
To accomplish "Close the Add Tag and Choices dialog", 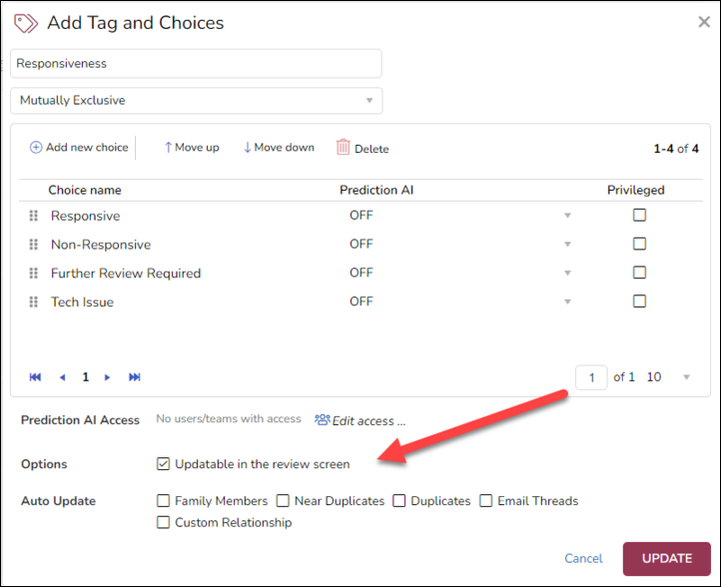I will [x=704, y=22].
